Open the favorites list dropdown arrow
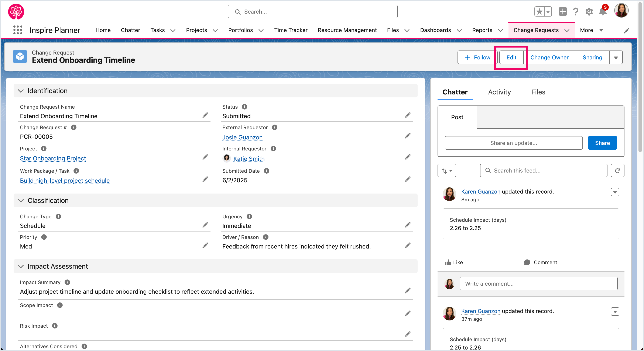This screenshot has width=644, height=351. tap(548, 11)
